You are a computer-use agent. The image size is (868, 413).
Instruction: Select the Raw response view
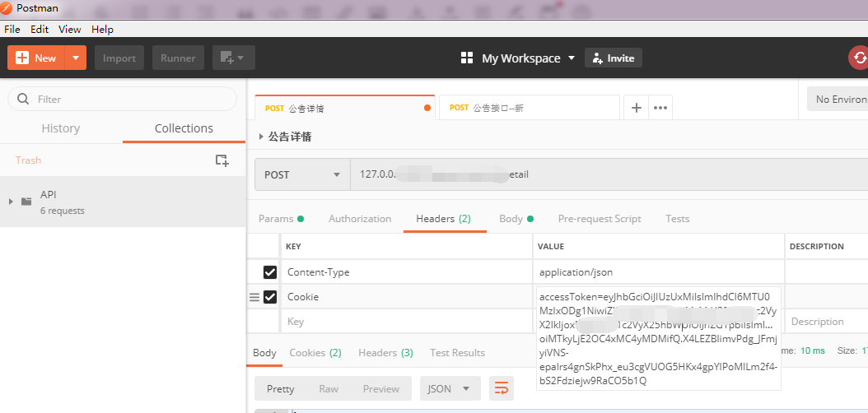point(329,388)
